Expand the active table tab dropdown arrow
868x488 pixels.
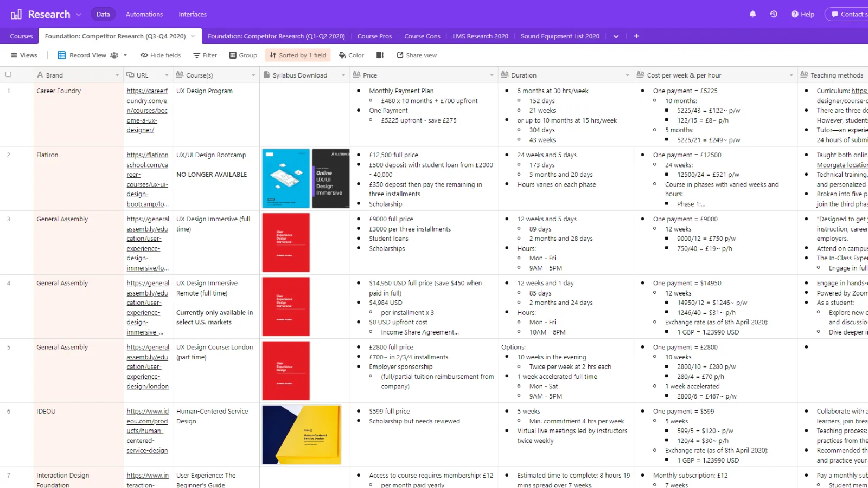[193, 36]
